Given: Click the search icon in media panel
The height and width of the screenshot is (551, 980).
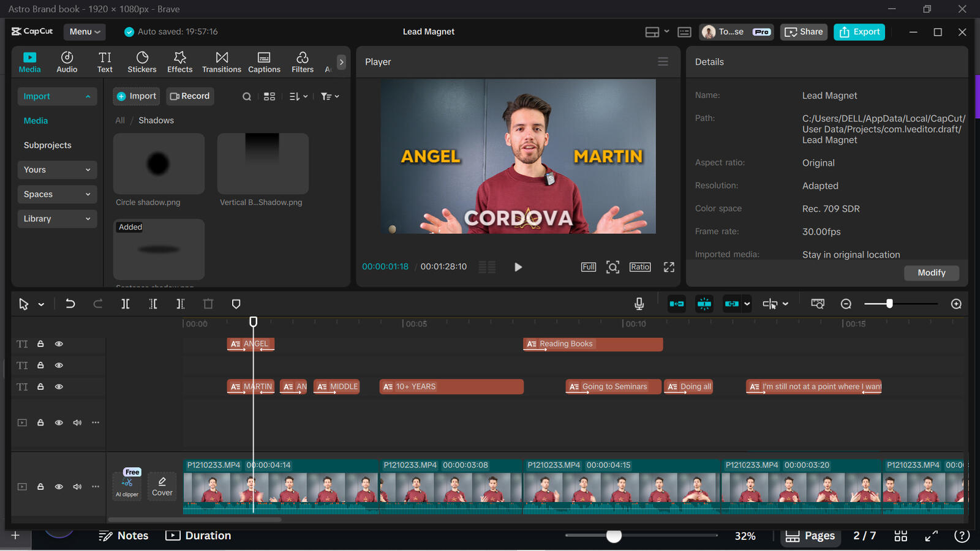Looking at the screenshot, I should (247, 97).
